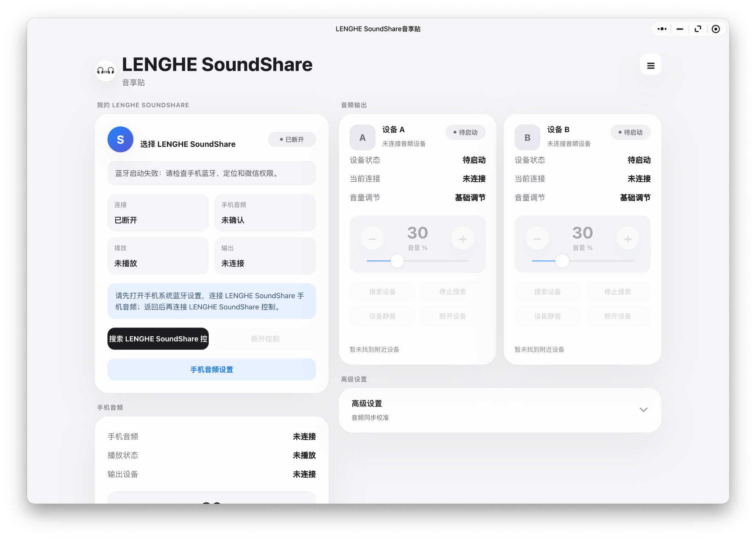Click the headphones logo icon

click(x=106, y=71)
